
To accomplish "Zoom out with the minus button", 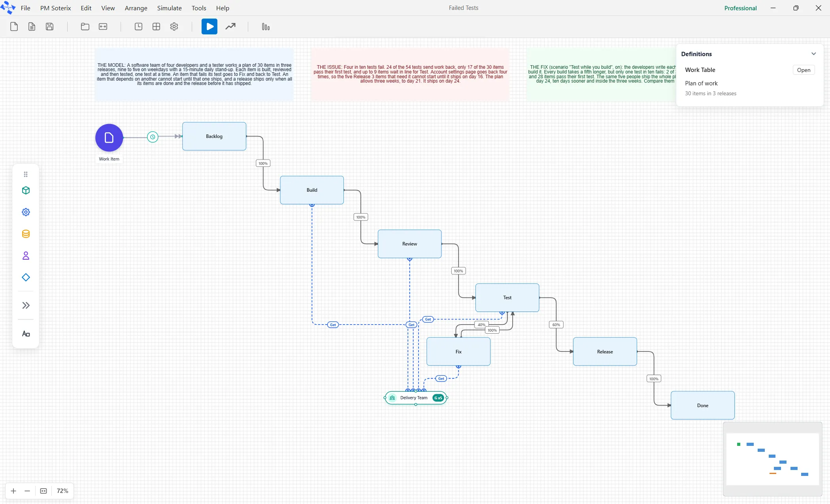I will pyautogui.click(x=27, y=491).
